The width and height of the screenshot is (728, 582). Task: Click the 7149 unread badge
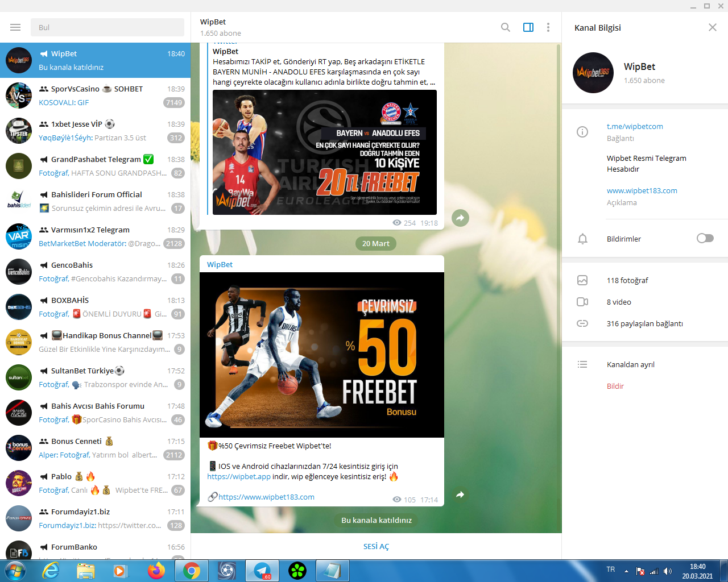click(x=174, y=103)
